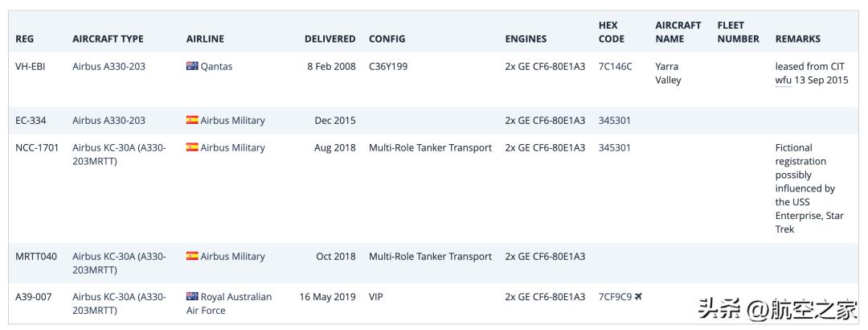Click the Spanish flag in the MRTT040 row
Image resolution: width=868 pixels, height=330 pixels.
[192, 257]
